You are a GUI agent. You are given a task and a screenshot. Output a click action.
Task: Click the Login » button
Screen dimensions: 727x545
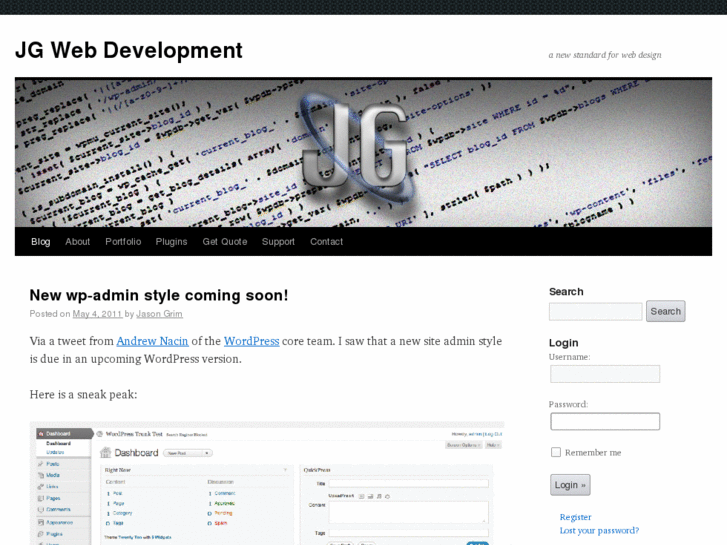tap(570, 485)
